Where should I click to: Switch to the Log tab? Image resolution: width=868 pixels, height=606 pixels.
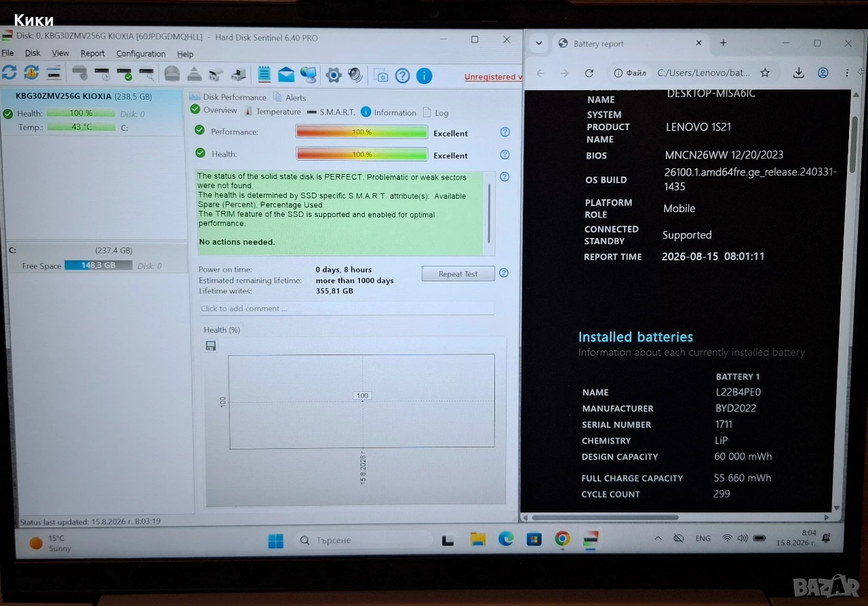click(x=436, y=113)
